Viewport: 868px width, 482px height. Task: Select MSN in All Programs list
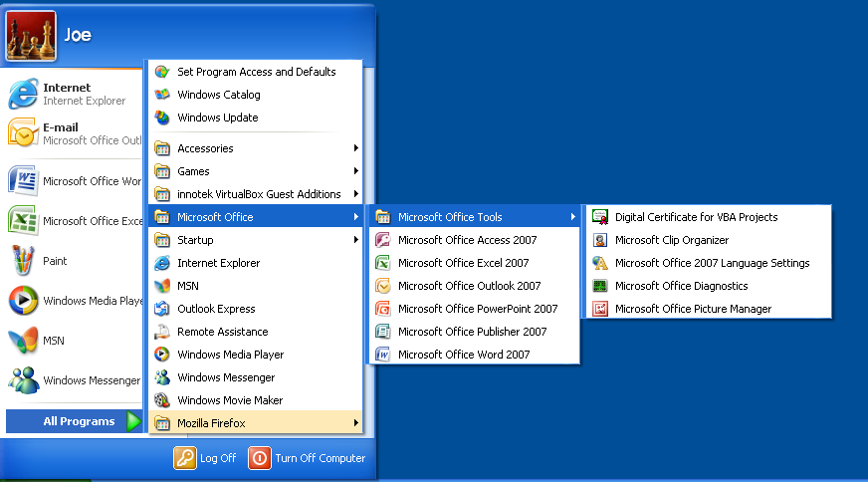tap(255, 286)
